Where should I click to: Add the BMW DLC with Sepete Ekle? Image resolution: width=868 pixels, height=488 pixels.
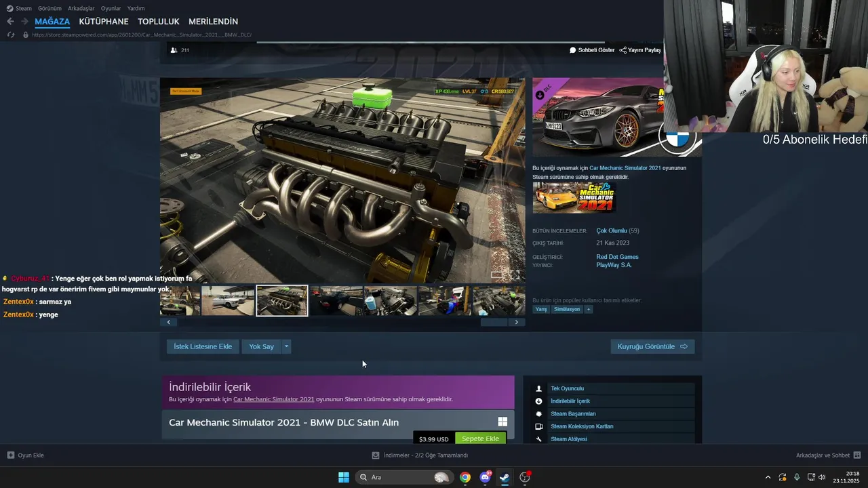(481, 439)
